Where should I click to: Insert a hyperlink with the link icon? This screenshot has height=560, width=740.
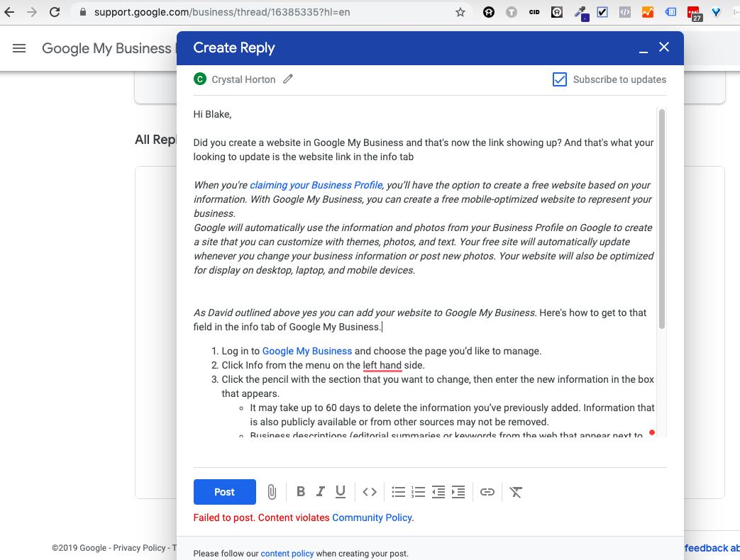pos(487,492)
